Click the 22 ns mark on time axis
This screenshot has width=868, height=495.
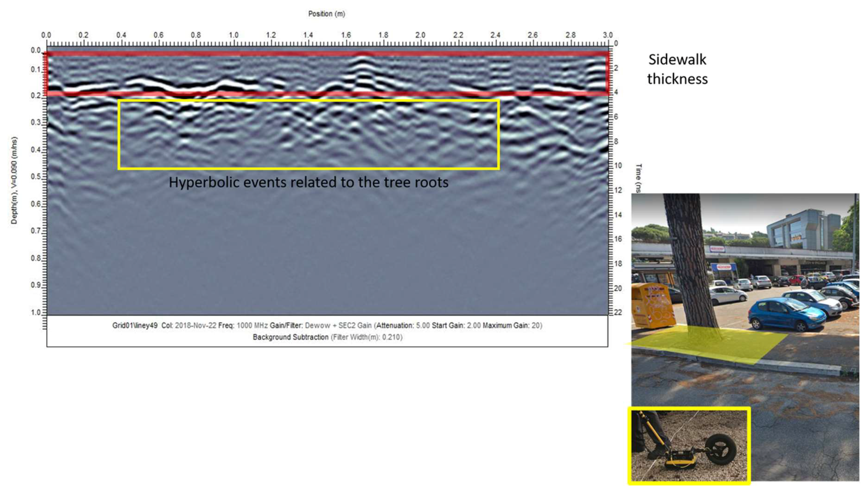click(x=618, y=312)
